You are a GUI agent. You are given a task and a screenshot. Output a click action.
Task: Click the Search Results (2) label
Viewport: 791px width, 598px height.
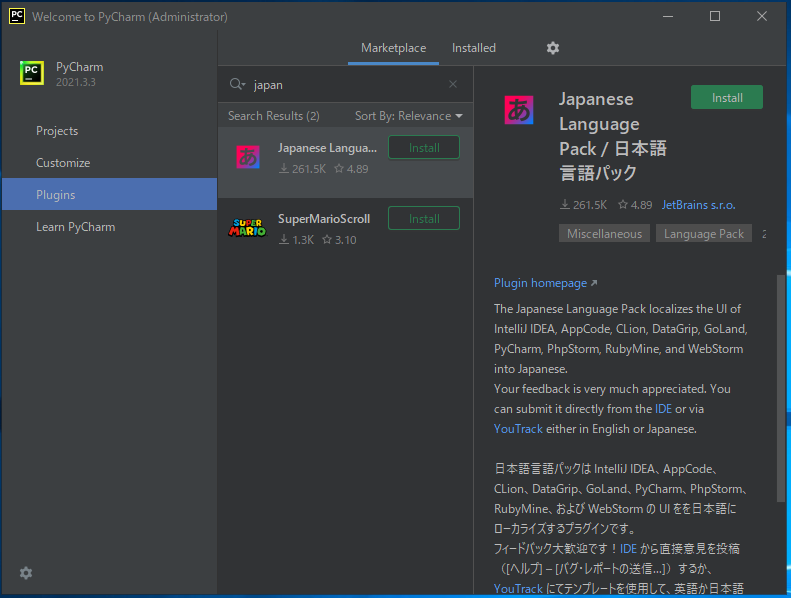(273, 116)
